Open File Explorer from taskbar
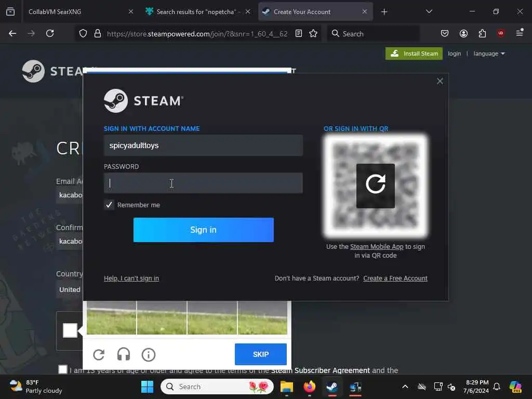The width and height of the screenshot is (532, 399). pos(287,387)
